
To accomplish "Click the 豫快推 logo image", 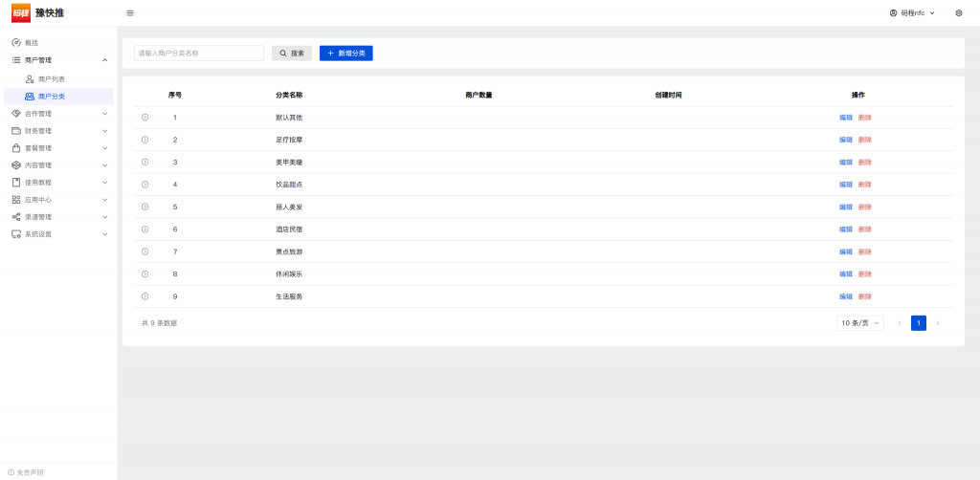I will 21,12.
